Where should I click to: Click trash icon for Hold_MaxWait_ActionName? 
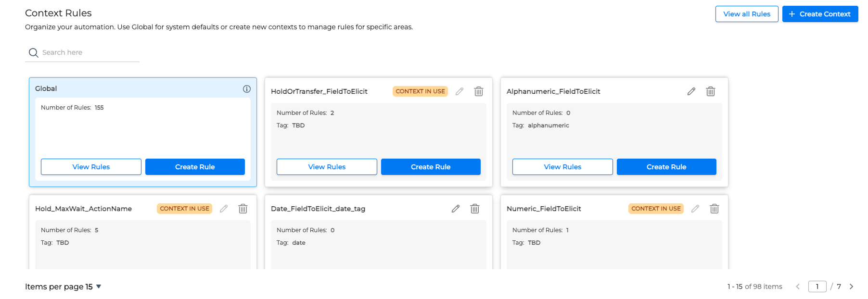point(243,209)
